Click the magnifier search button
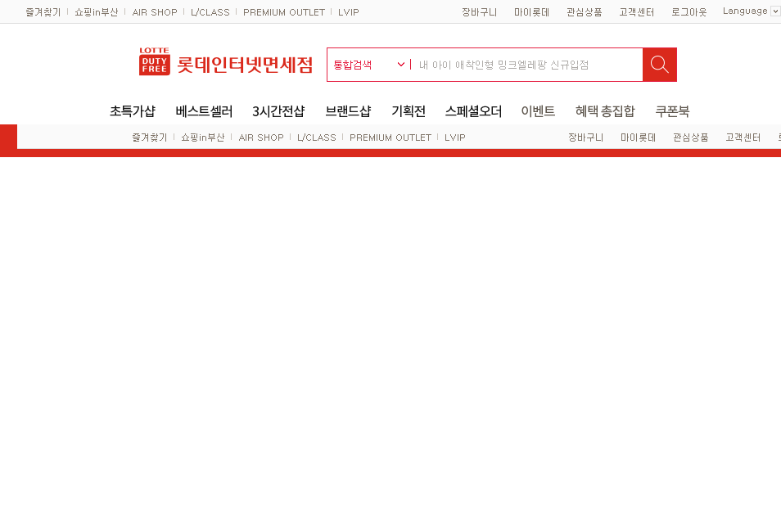 click(659, 65)
